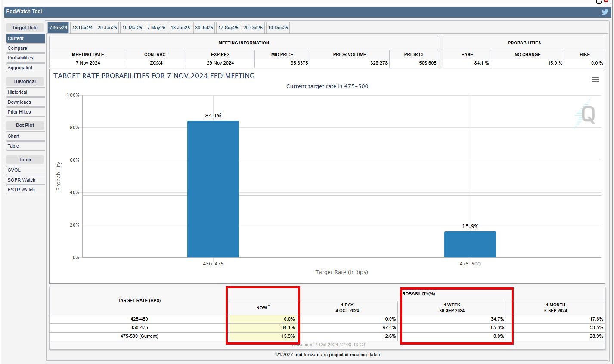Viewport: 614px width, 364px height.
Task: Click the HIKE 0.0 % value
Action: click(597, 63)
